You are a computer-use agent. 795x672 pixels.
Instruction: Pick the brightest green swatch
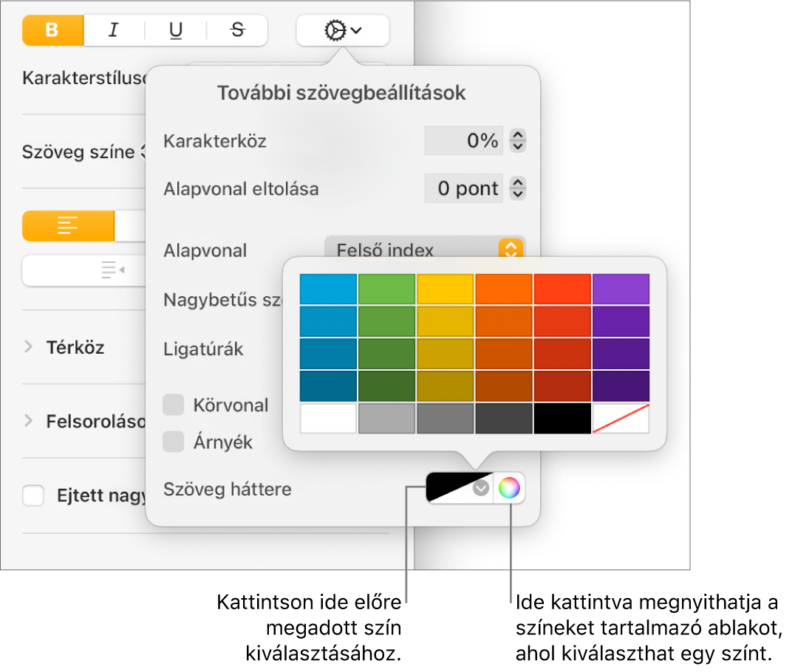pos(387,289)
